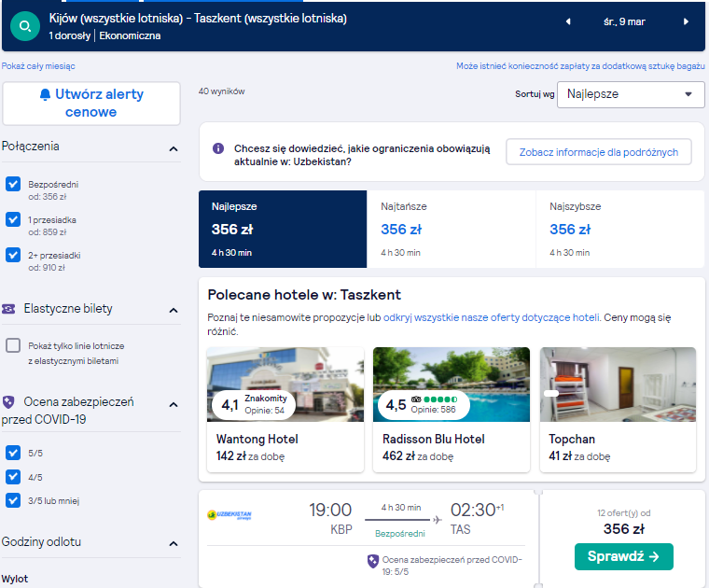Select the Najszybsze tab
Viewport: 709px width, 588px height.
point(620,229)
